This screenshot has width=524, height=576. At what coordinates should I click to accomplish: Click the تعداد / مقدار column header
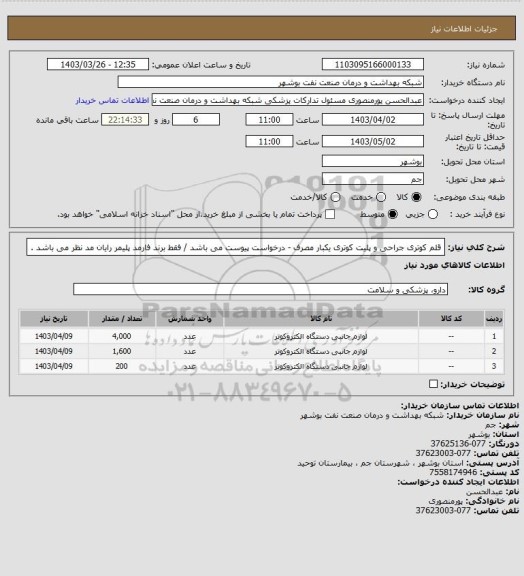(x=122, y=318)
